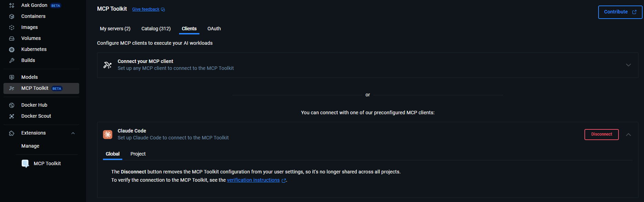
Task: Open MCP Toolkit extension entry
Action: click(47, 163)
